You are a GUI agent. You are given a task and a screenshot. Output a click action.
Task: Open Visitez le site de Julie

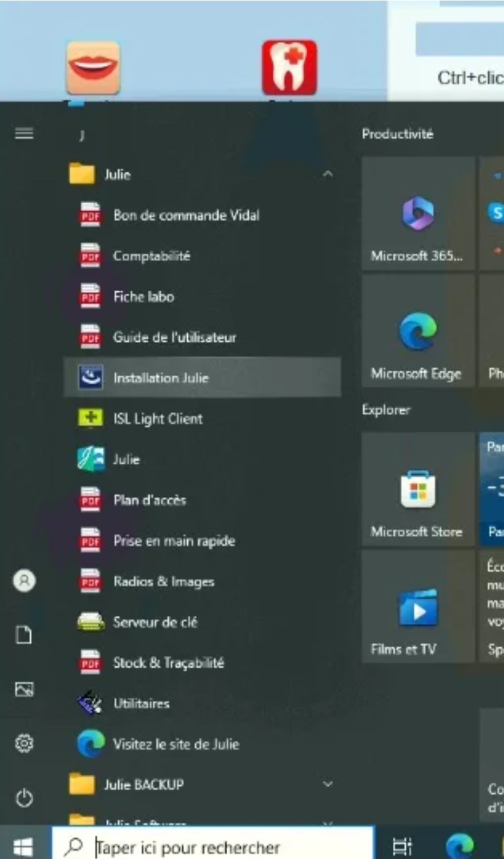176,744
